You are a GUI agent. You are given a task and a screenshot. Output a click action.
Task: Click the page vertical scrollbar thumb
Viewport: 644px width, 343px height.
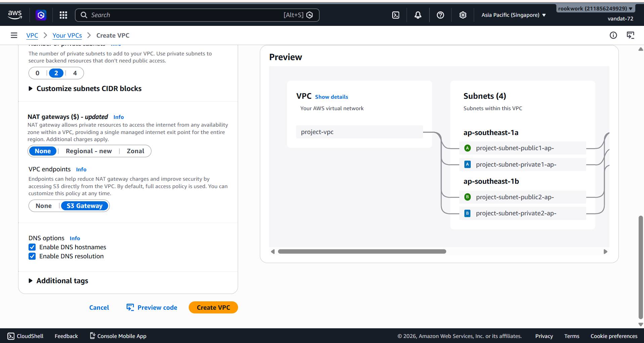coord(641,267)
